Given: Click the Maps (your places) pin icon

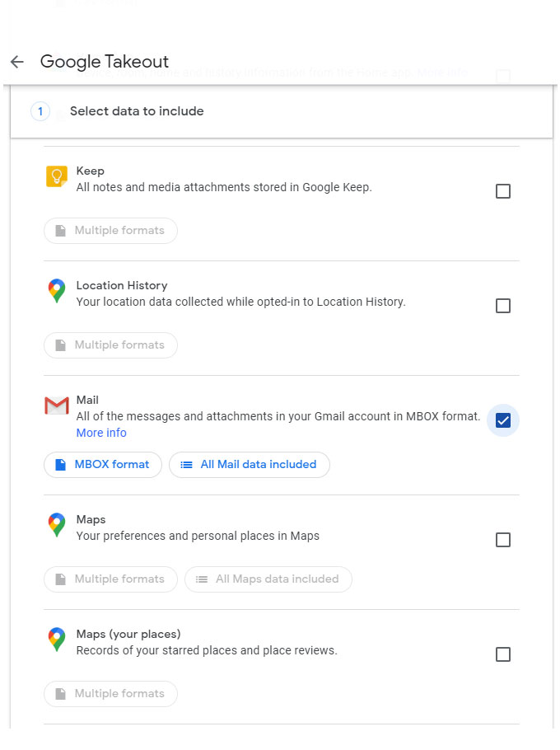Looking at the screenshot, I should tap(55, 640).
